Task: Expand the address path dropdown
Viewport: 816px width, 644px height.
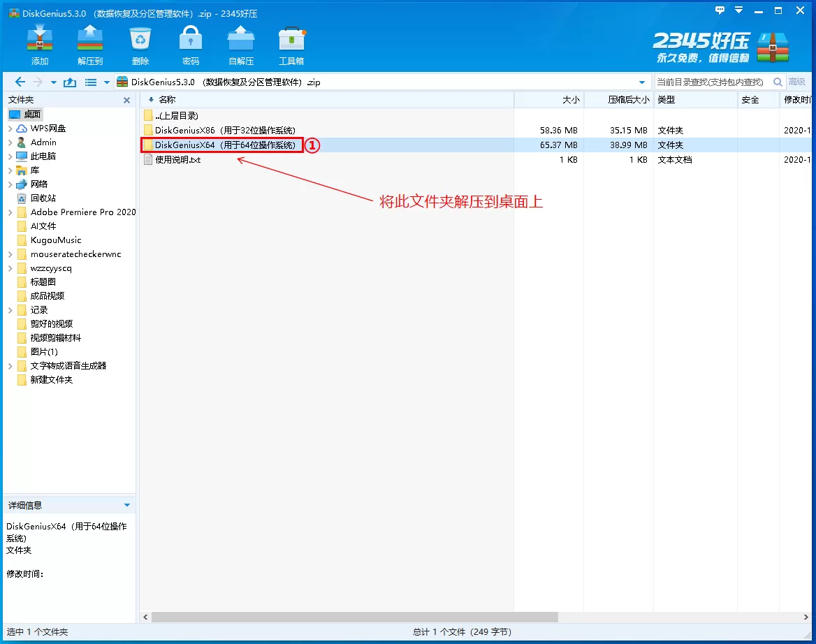Action: click(642, 82)
